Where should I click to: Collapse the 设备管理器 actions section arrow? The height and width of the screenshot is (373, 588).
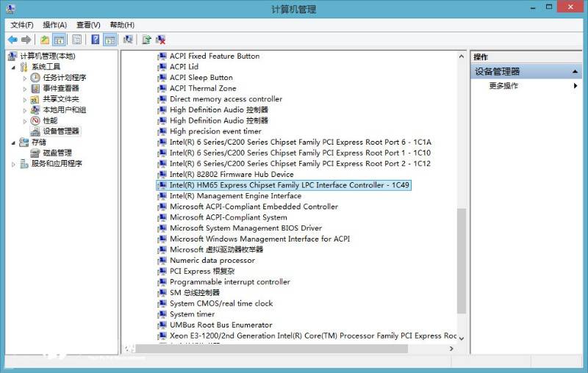pos(576,71)
